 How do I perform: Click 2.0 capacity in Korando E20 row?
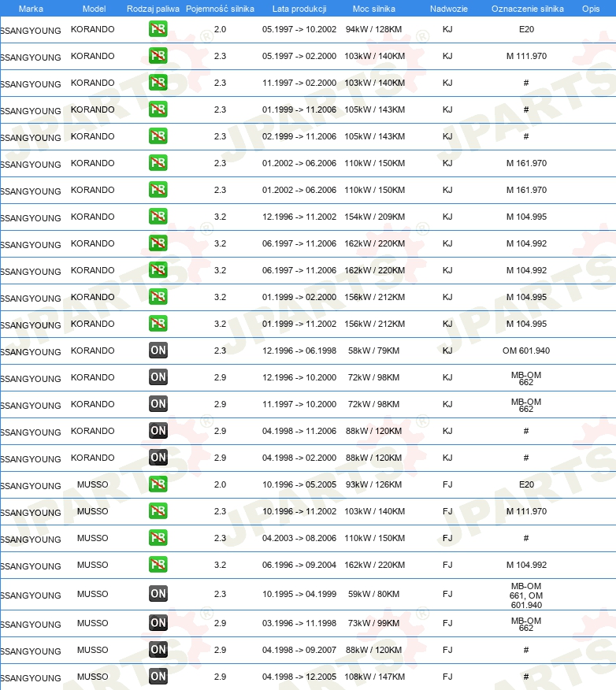tap(220, 29)
